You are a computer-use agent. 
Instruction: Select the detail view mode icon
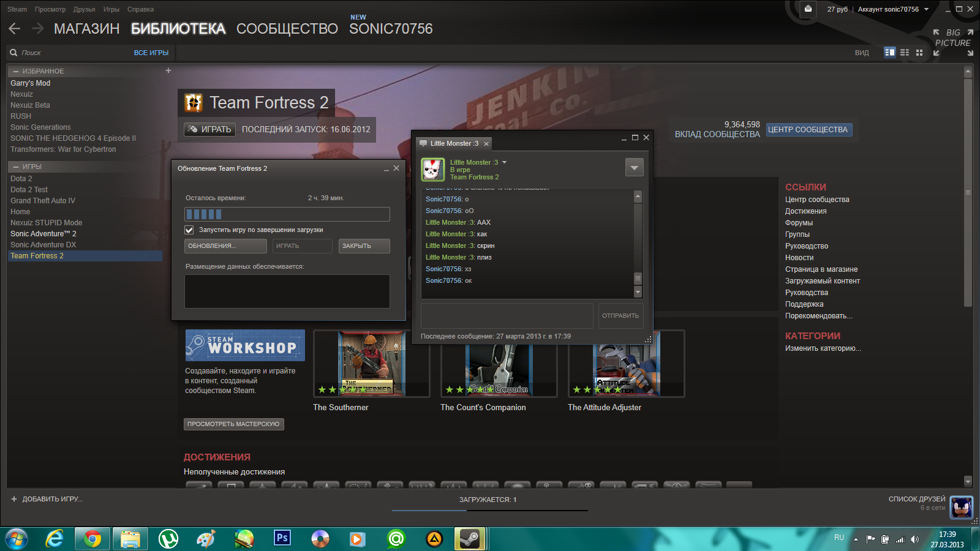(890, 53)
